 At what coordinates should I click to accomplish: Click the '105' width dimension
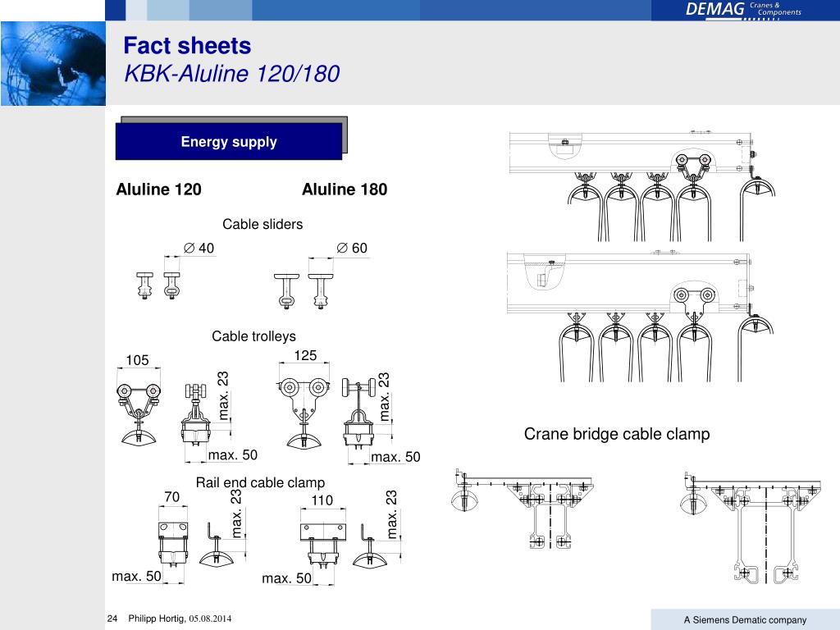(137, 360)
